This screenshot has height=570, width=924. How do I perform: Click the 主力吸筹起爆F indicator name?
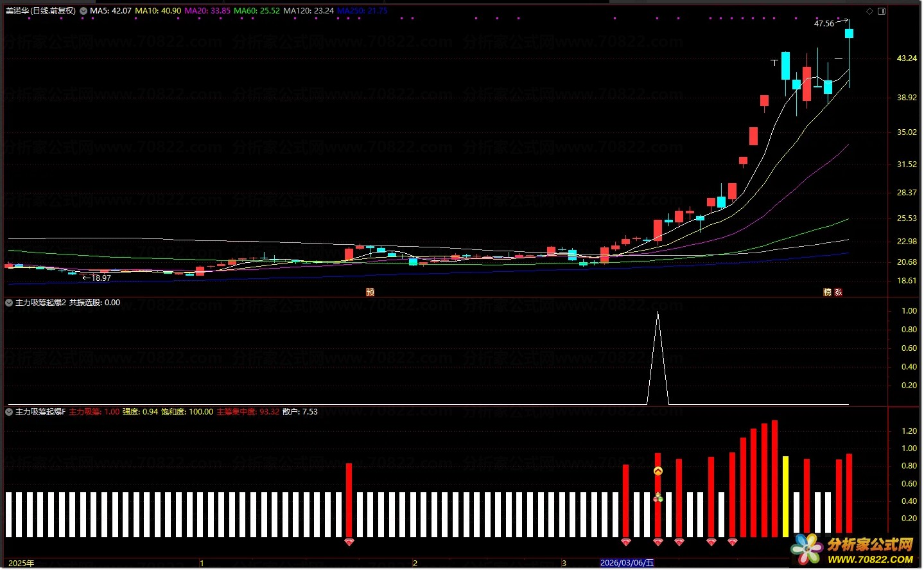(40, 412)
